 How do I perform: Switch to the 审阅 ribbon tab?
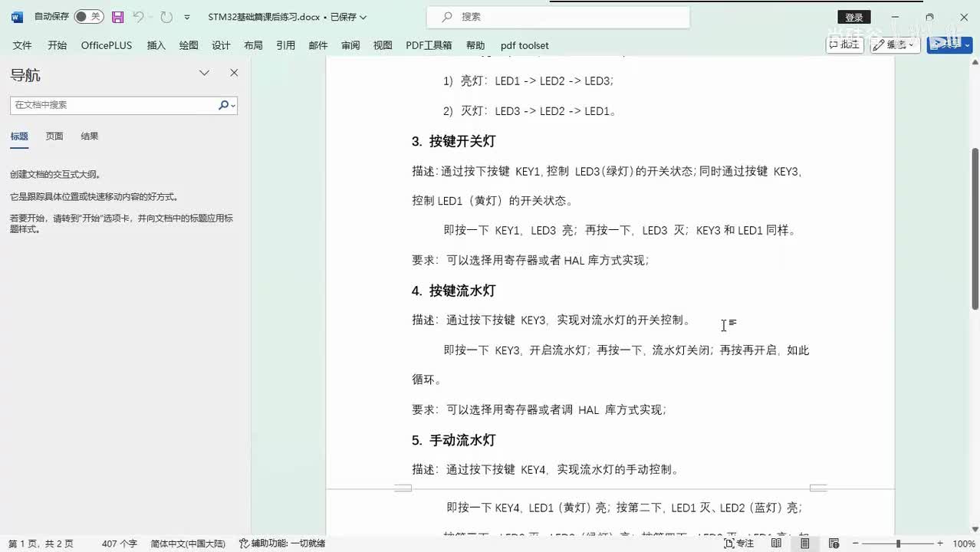(x=350, y=45)
